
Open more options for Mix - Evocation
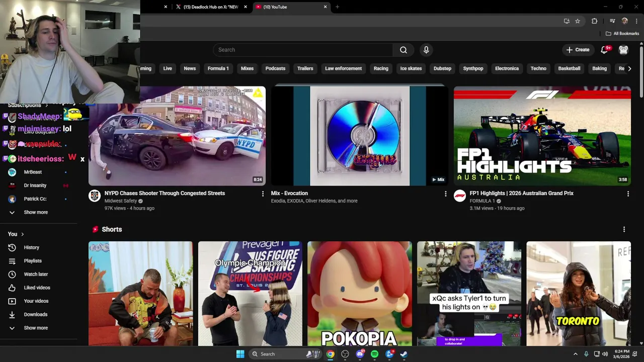(x=445, y=194)
